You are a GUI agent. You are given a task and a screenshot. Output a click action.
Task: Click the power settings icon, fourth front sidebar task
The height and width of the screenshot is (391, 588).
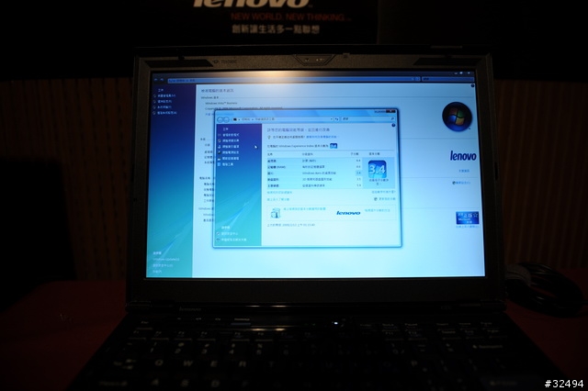click(220, 152)
